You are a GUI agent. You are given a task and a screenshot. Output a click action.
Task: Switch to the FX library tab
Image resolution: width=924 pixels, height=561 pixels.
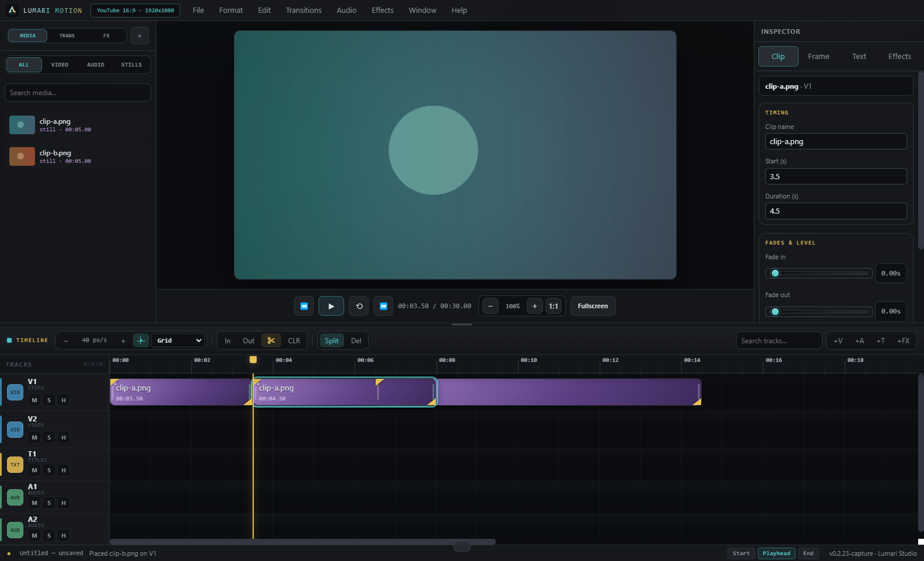pos(106,36)
